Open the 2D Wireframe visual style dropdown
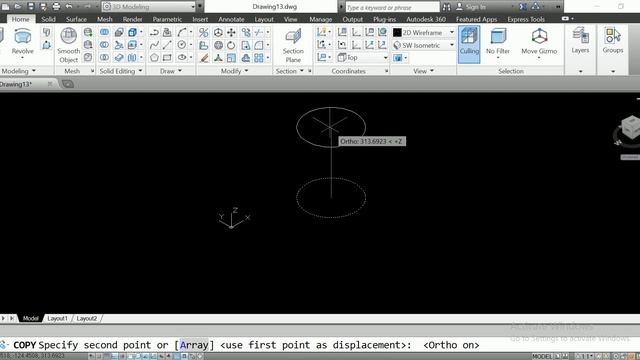The height and width of the screenshot is (360, 640). [424, 32]
